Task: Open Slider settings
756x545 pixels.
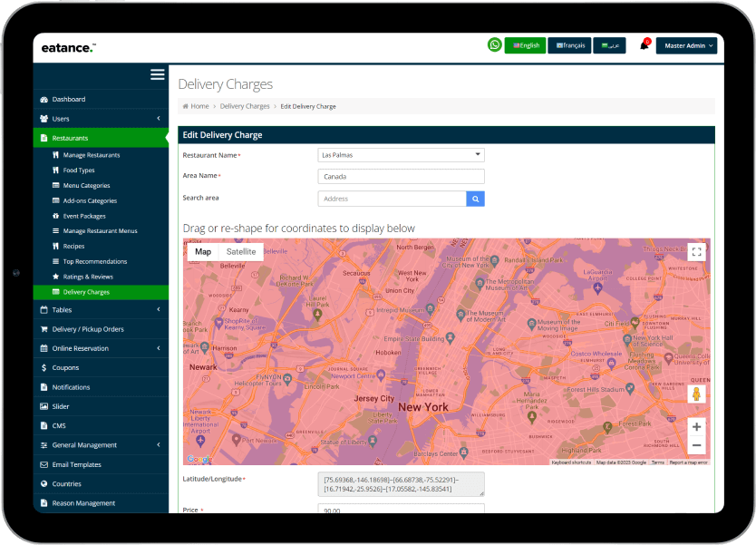Action: pyautogui.click(x=101, y=406)
